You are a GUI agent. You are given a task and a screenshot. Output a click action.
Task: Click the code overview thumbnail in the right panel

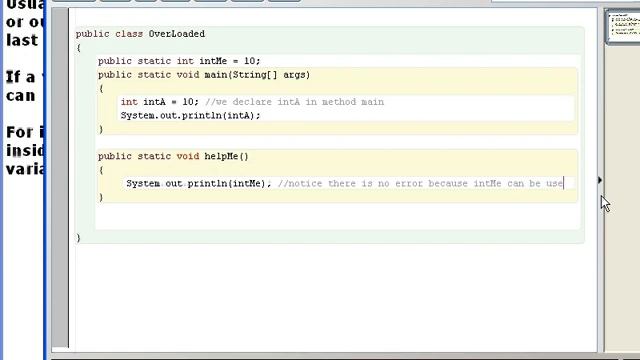pos(623,26)
